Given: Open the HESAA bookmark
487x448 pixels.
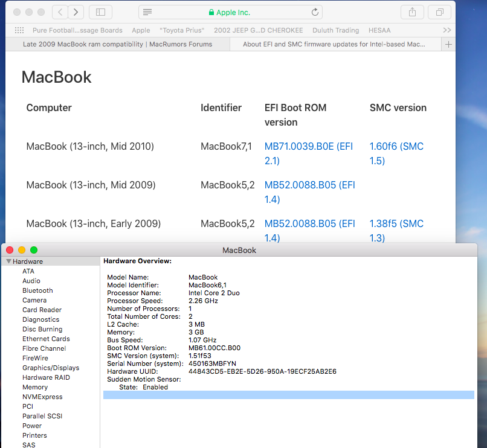Looking at the screenshot, I should point(379,30).
